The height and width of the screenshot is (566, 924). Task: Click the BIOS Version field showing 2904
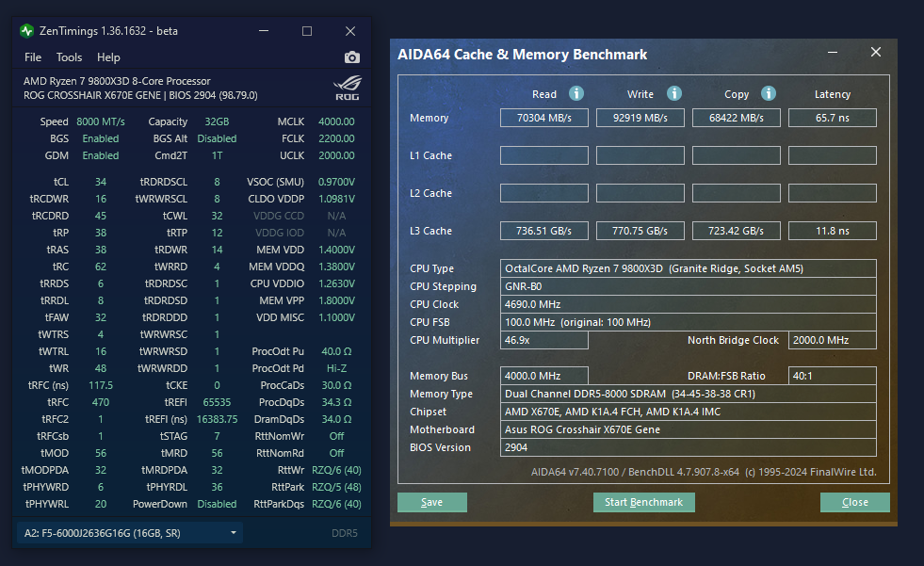[x=689, y=447]
